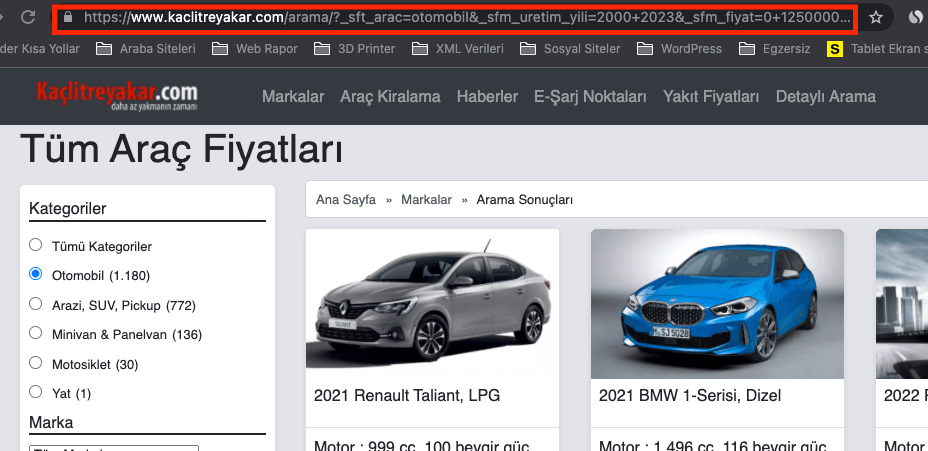The image size is (928, 451).
Task: Expand the Sosyal Siteler bookmark folder
Action: coord(570,48)
